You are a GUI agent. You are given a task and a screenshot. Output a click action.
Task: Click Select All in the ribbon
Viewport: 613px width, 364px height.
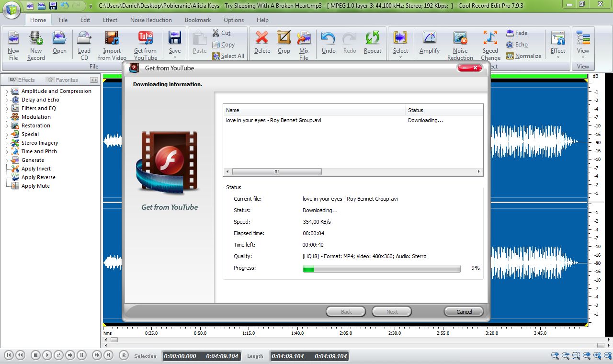[x=228, y=56]
